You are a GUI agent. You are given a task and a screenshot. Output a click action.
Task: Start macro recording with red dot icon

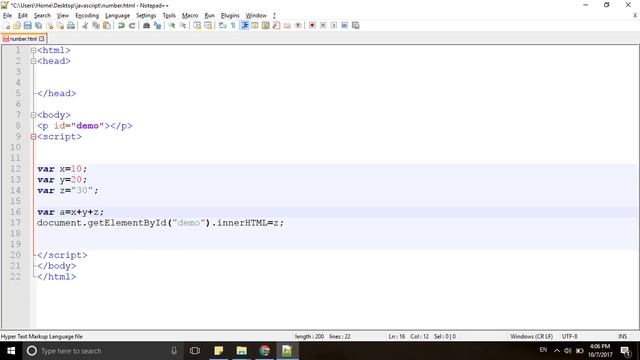(312, 25)
